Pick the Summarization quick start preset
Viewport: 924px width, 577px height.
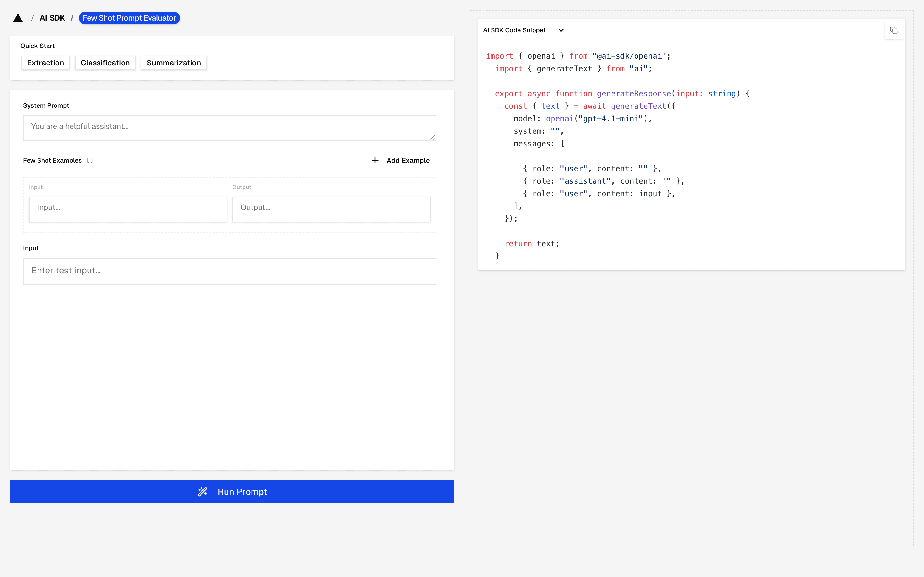tap(173, 63)
